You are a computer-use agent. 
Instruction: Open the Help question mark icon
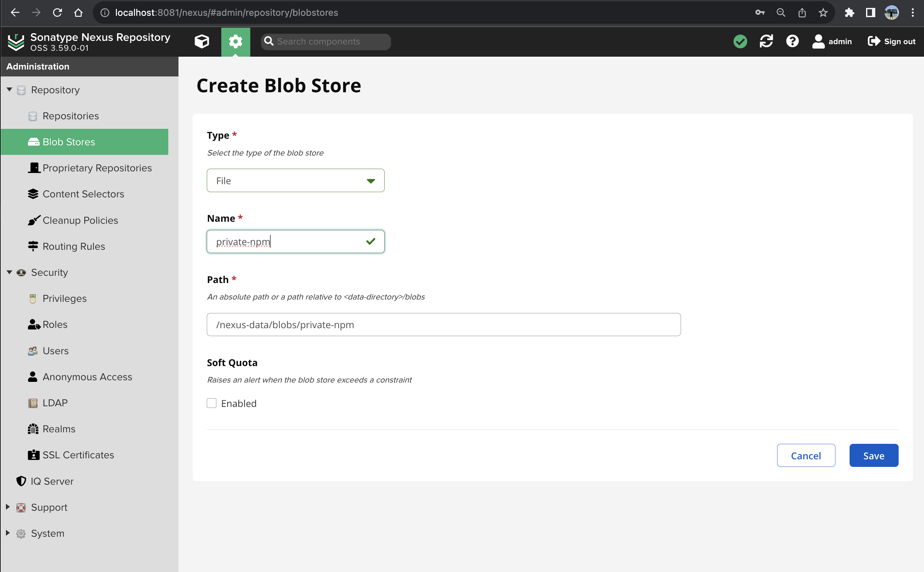(792, 41)
